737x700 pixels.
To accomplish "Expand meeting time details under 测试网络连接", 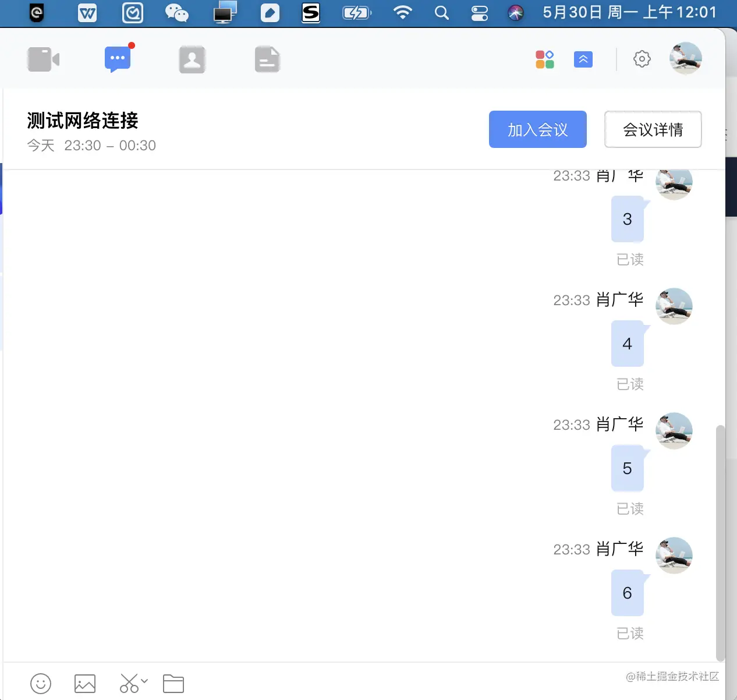I will click(x=91, y=146).
